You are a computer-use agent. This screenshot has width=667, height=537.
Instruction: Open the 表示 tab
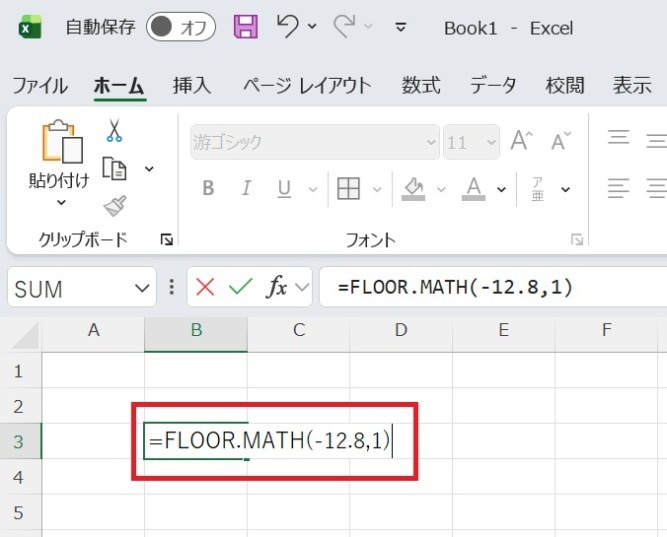pyautogui.click(x=632, y=86)
